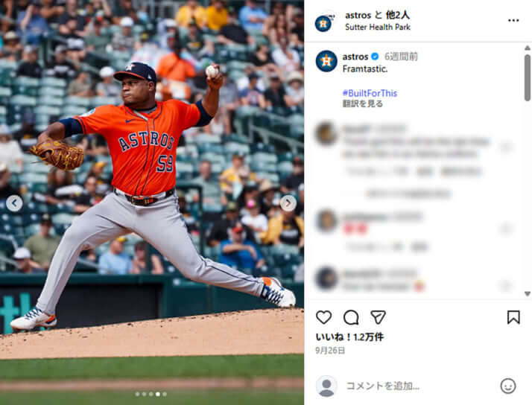Open the emoji picker smiley icon
This screenshot has width=532, height=405.
tap(508, 386)
